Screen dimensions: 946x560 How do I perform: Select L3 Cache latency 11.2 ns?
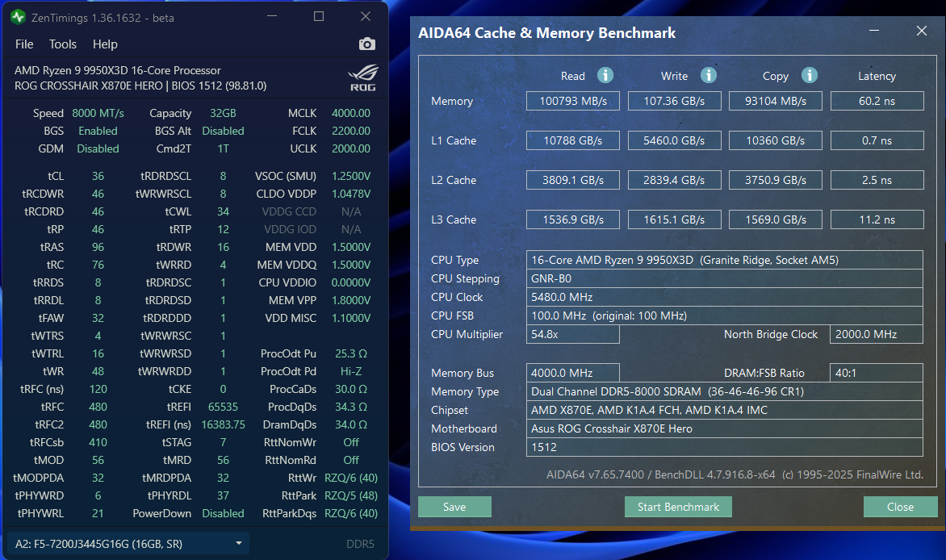877,219
